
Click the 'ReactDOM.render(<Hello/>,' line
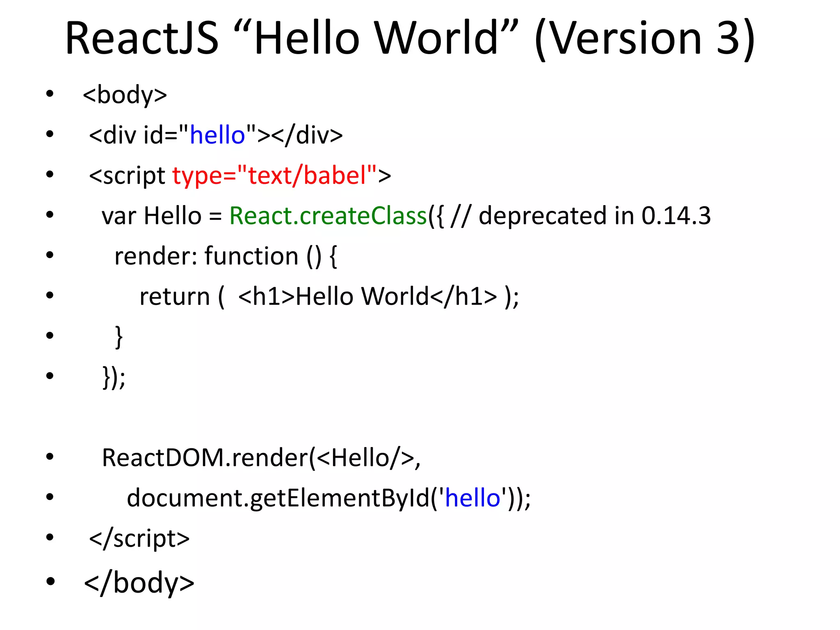point(261,458)
